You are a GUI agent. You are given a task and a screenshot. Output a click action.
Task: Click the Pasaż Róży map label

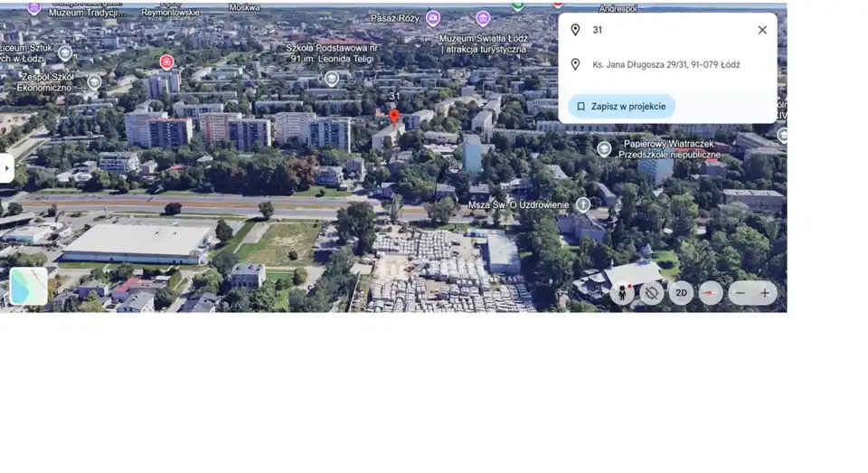click(x=395, y=18)
